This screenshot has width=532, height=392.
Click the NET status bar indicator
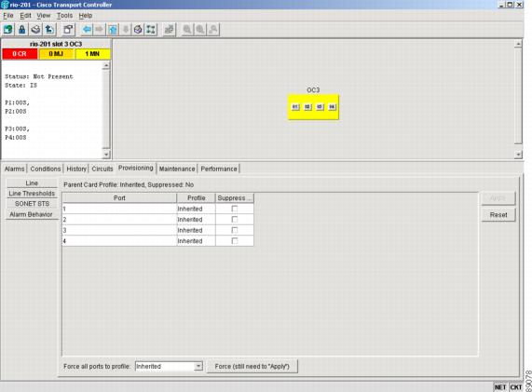point(500,387)
